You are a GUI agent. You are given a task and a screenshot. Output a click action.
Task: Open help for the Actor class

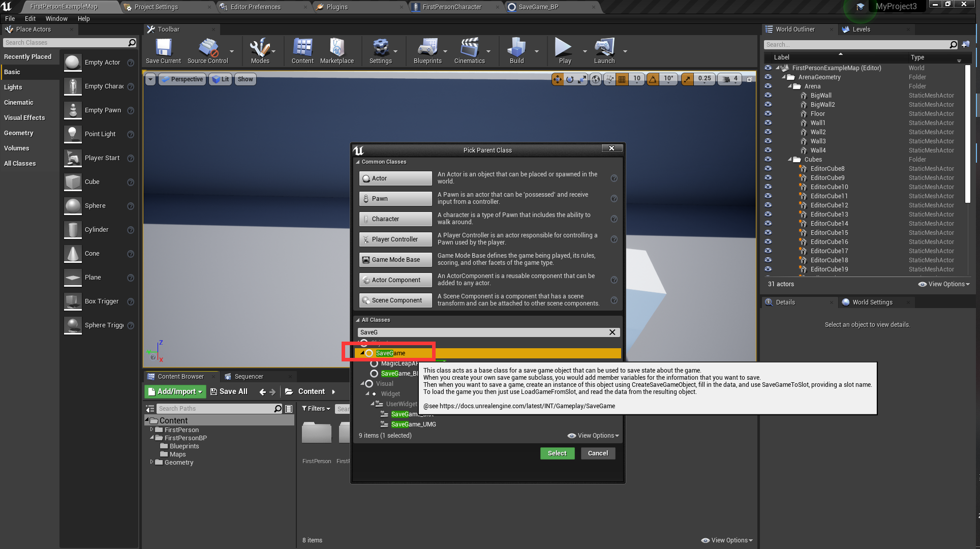[x=614, y=178]
